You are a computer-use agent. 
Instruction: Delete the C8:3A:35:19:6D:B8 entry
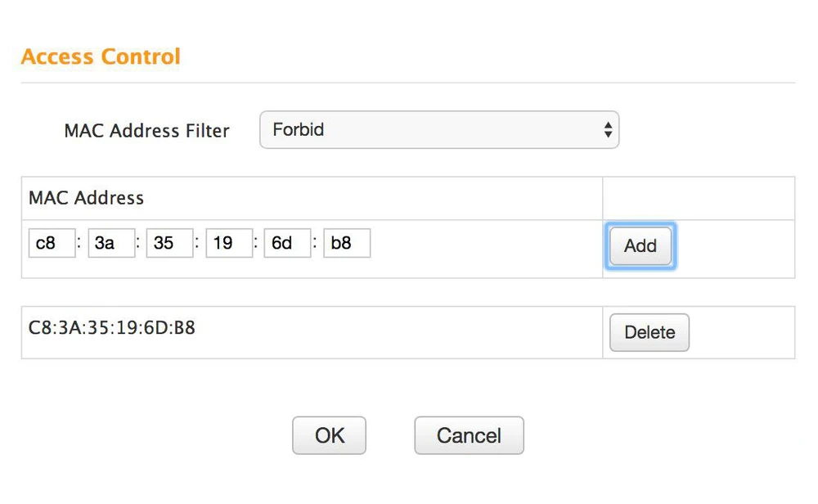pos(649,333)
